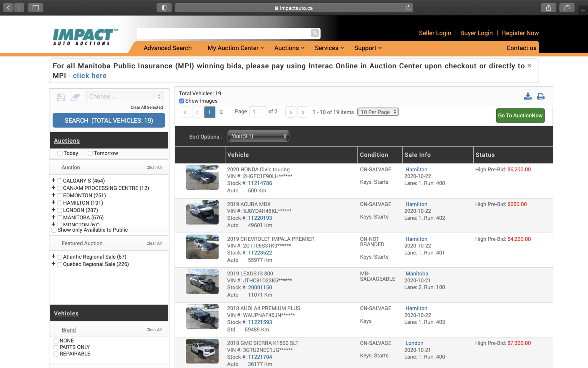Image resolution: width=588 pixels, height=368 pixels.
Task: Open Safari share menu
Action: [x=548, y=8]
